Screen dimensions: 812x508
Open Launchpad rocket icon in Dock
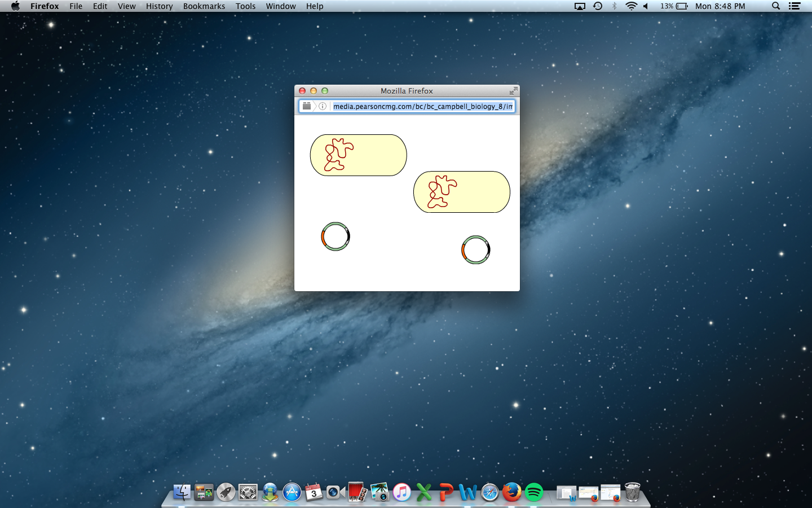(226, 492)
